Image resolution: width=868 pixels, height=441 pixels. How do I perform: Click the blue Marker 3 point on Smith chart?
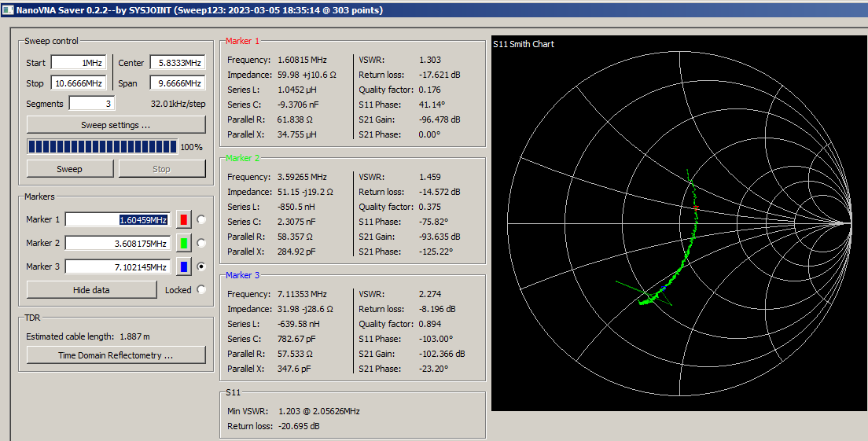(x=663, y=288)
